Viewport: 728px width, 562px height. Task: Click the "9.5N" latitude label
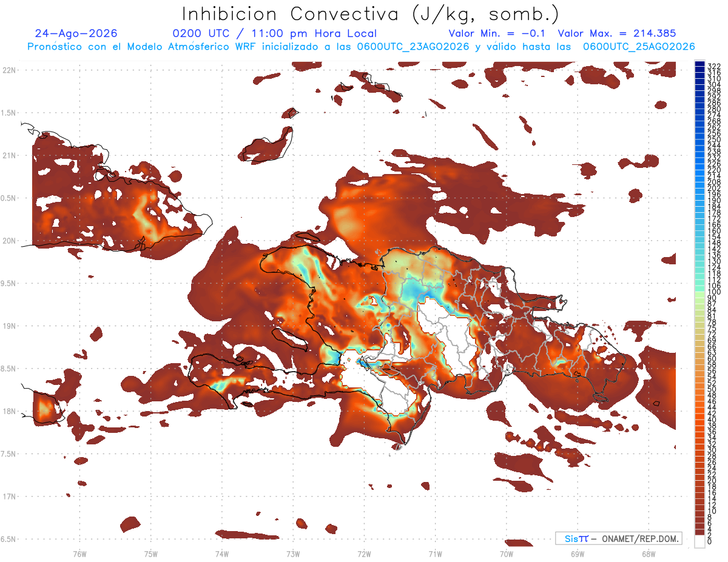pos(9,283)
